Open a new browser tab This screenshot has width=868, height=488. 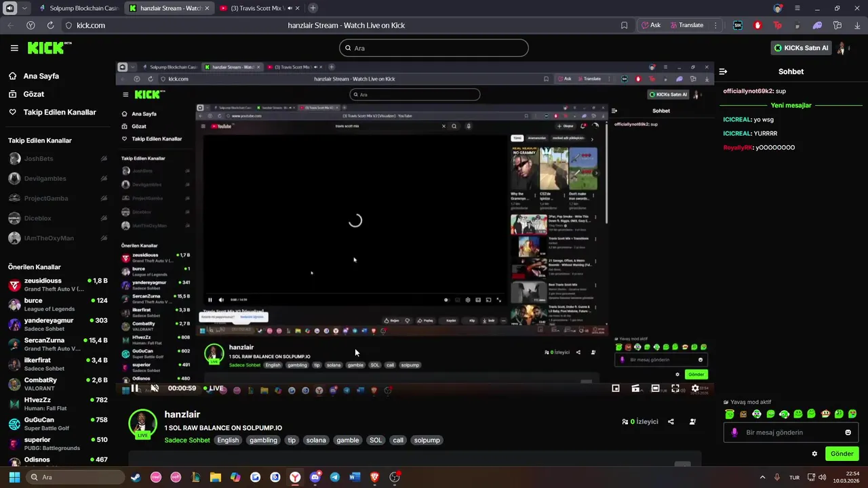(313, 8)
